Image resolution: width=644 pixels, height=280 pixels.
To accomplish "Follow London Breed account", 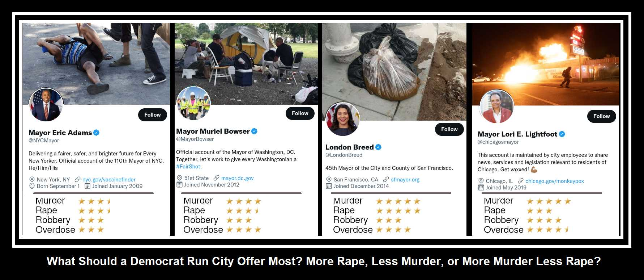I will (x=449, y=129).
